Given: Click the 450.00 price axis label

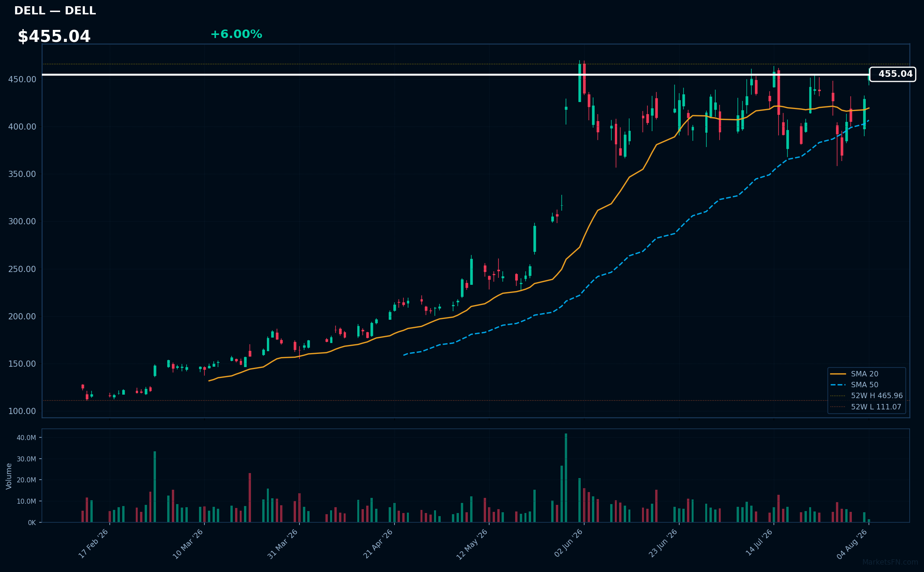Looking at the screenshot, I should pyautogui.click(x=22, y=79).
